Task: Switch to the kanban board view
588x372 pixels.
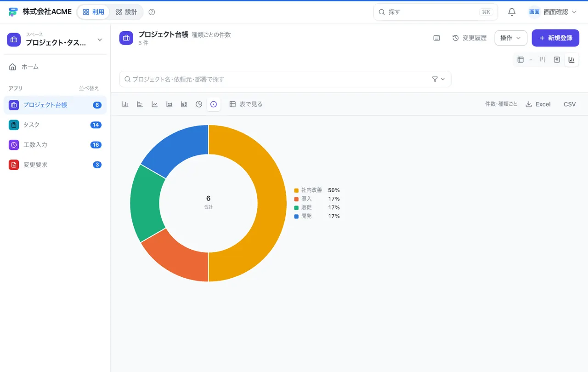Action: [x=542, y=60]
